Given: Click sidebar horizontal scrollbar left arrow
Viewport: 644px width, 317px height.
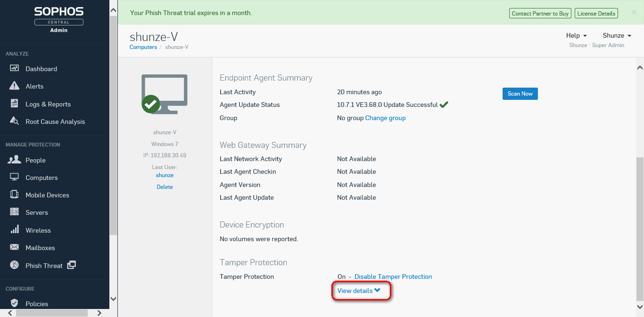Looking at the screenshot, I should pyautogui.click(x=10, y=313).
